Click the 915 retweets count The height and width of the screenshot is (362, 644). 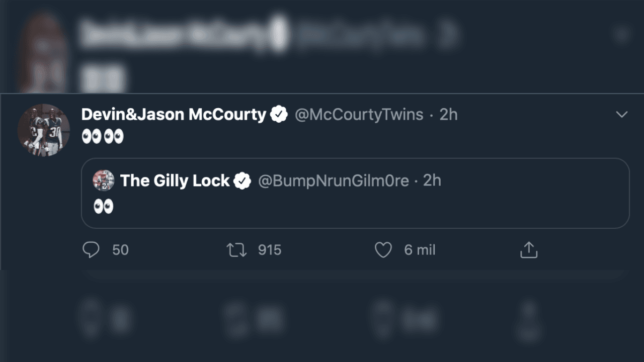click(270, 250)
